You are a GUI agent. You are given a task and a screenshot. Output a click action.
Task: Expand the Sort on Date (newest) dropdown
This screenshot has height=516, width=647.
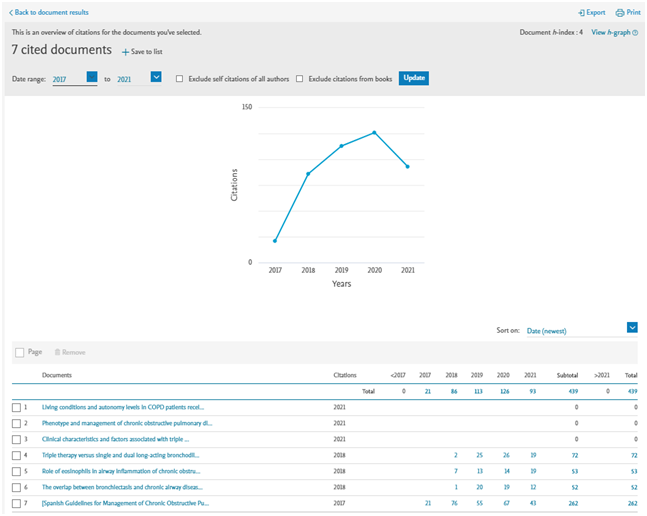tap(632, 327)
